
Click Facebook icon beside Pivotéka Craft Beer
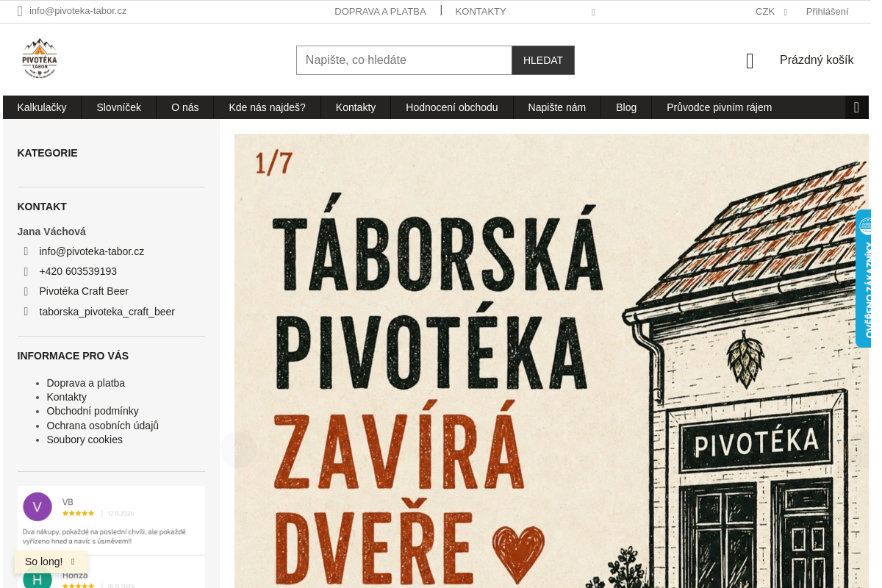tap(26, 291)
